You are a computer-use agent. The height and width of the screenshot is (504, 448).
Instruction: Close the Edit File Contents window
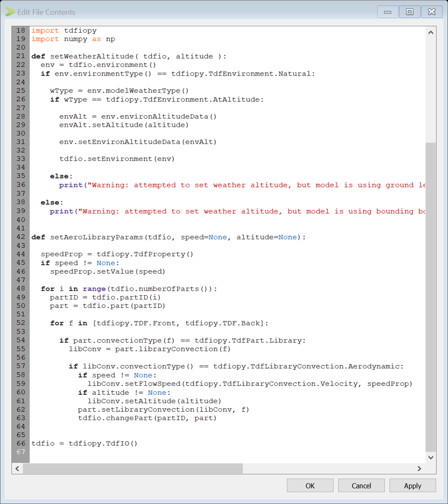coord(431,12)
